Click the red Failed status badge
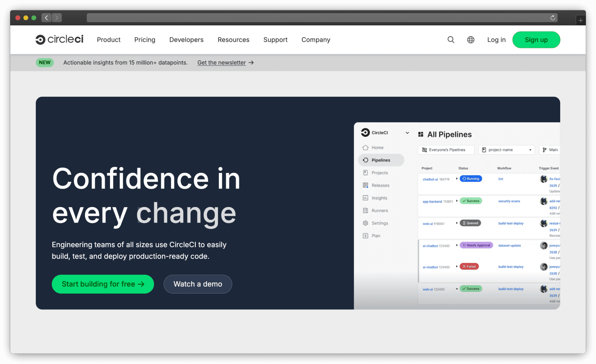 pyautogui.click(x=469, y=266)
